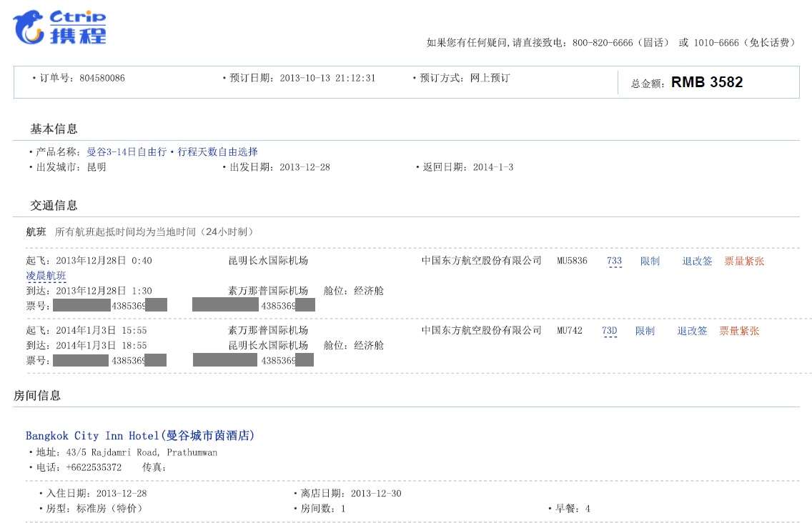Click the arrival time 2014年1月3日 18:55
Screen dimensions: 812x523
click(x=101, y=345)
